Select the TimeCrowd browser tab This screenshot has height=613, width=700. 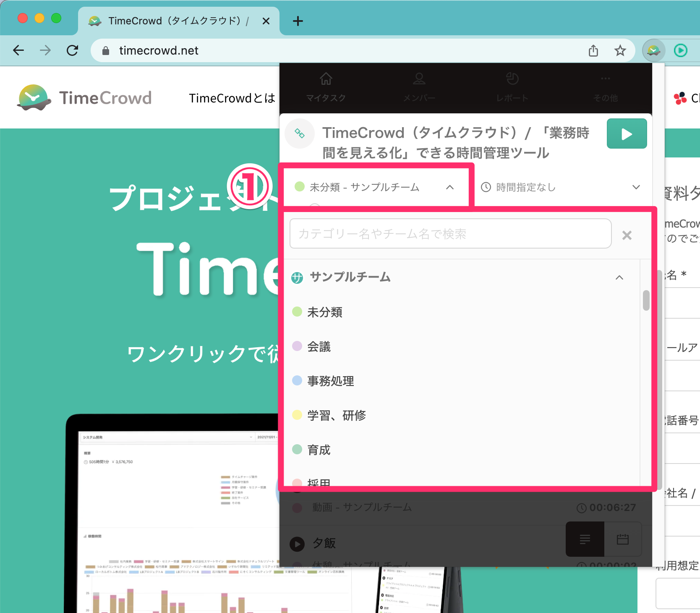pyautogui.click(x=168, y=21)
